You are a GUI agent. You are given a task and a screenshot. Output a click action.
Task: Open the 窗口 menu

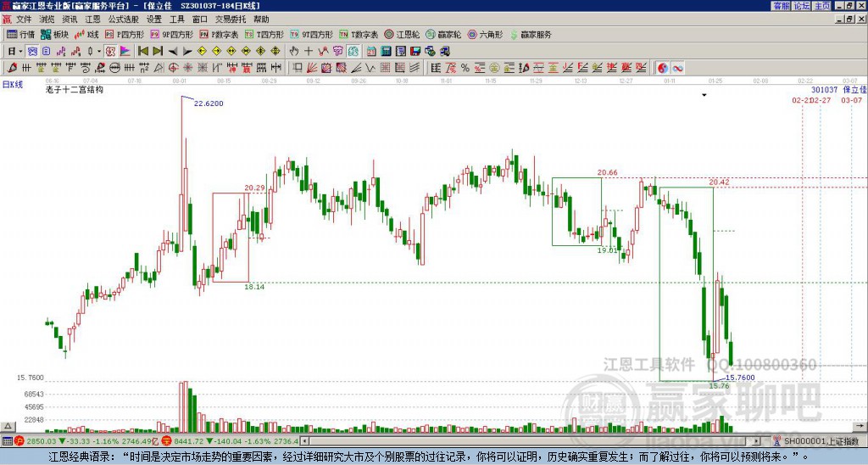pos(200,20)
